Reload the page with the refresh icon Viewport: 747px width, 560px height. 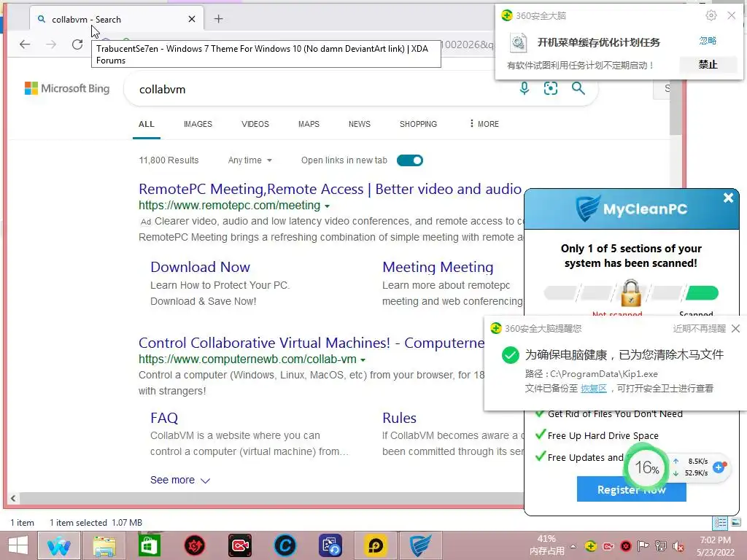pos(77,44)
